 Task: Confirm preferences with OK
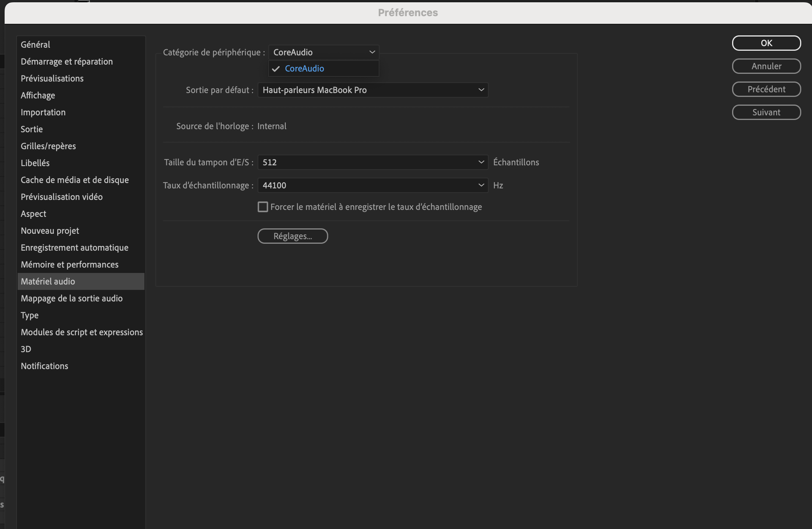766,43
